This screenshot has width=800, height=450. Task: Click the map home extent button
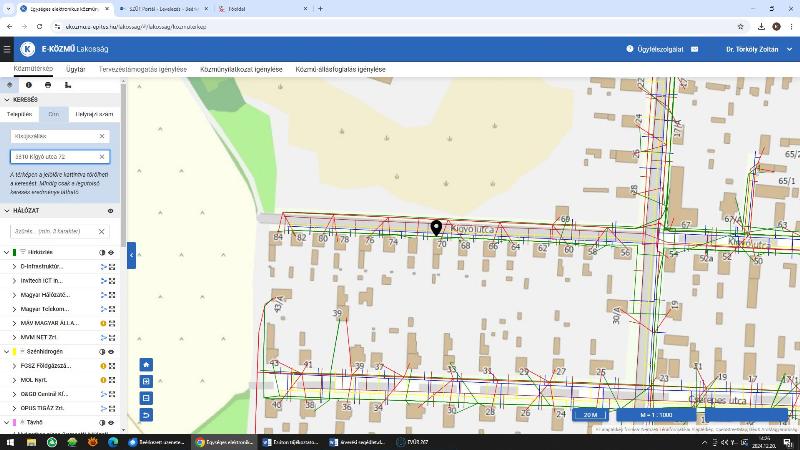(146, 365)
